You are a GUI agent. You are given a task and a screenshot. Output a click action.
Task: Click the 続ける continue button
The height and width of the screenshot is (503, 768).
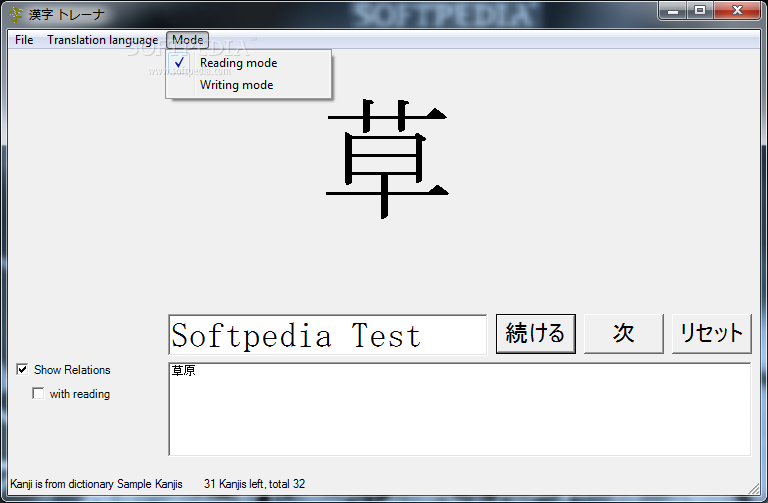point(536,334)
